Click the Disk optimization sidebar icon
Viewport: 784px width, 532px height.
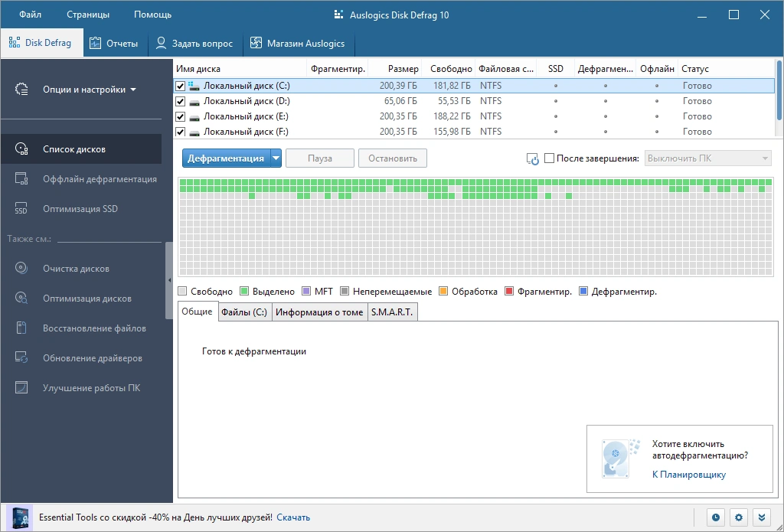(21, 299)
